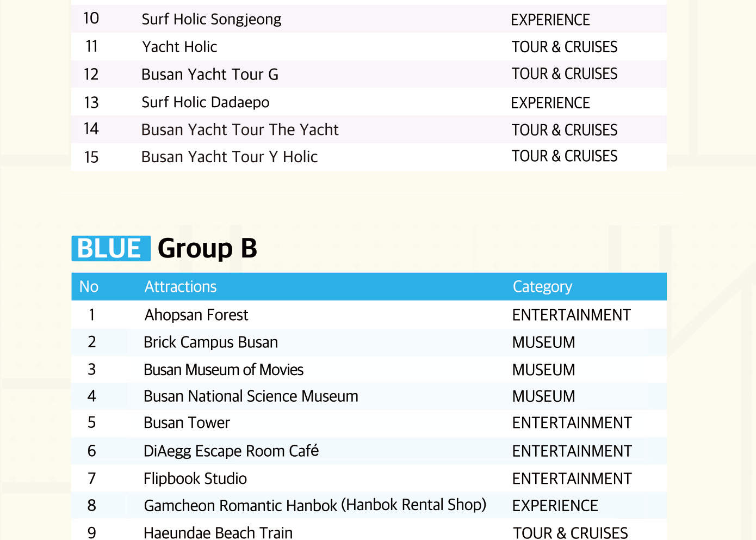This screenshot has height=540, width=756.
Task: Select Busan Museum of Movies entry
Action: [224, 370]
